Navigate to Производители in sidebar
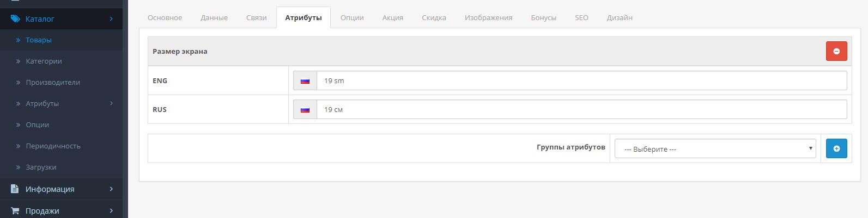This screenshot has width=868, height=218. point(53,83)
